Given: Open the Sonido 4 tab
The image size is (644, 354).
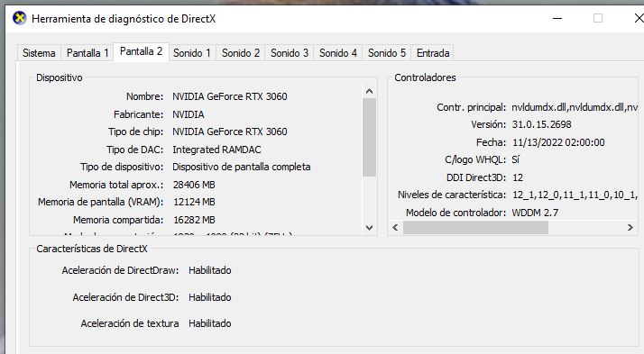Looking at the screenshot, I should tap(338, 53).
